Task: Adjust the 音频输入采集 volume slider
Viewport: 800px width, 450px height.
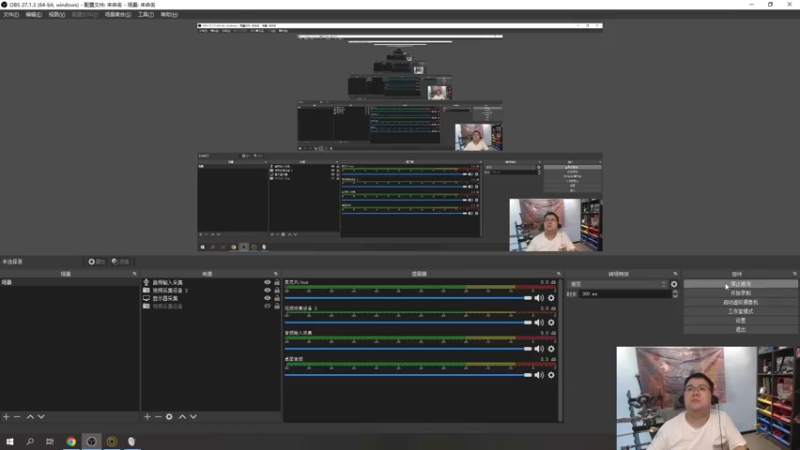Action: (x=408, y=349)
